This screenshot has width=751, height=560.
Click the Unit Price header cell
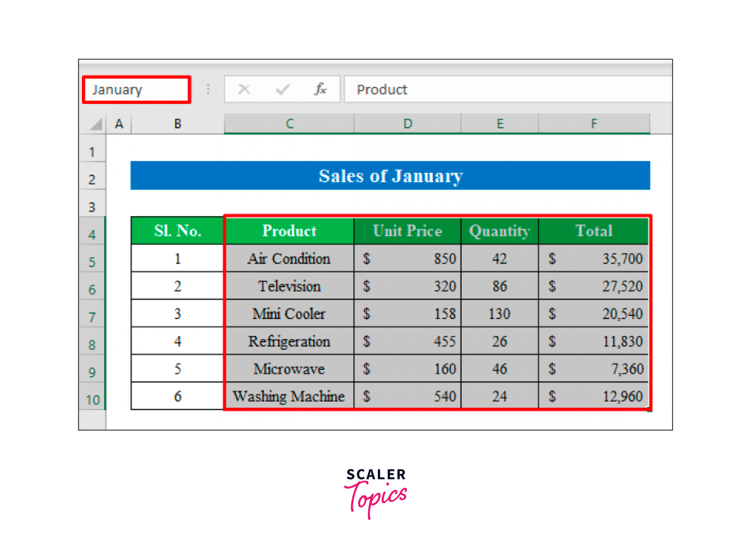(407, 231)
